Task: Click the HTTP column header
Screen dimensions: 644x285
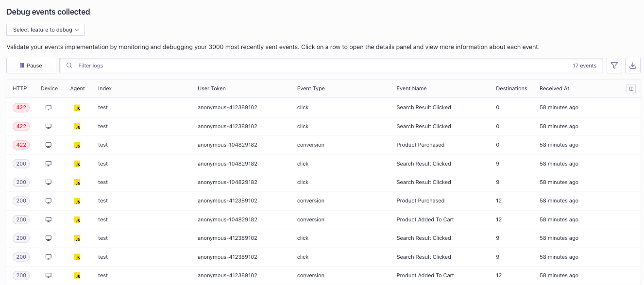Action: [19, 88]
